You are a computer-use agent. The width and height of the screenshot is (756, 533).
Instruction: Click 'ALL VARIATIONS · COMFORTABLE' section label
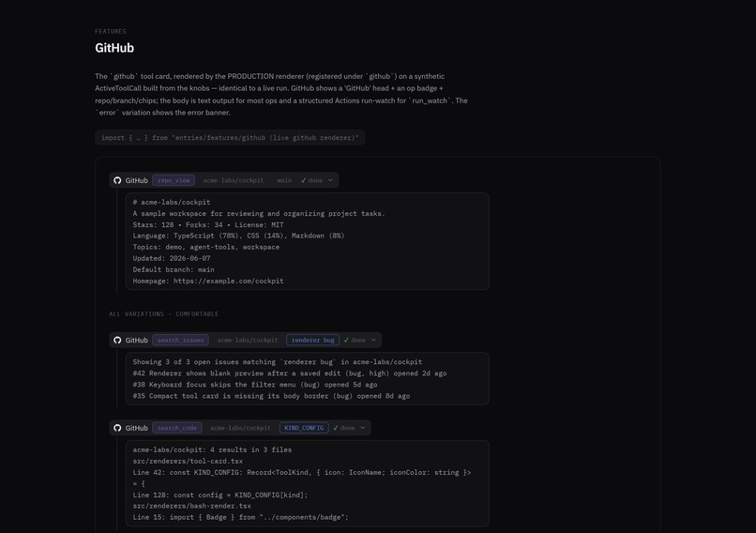tap(163, 314)
